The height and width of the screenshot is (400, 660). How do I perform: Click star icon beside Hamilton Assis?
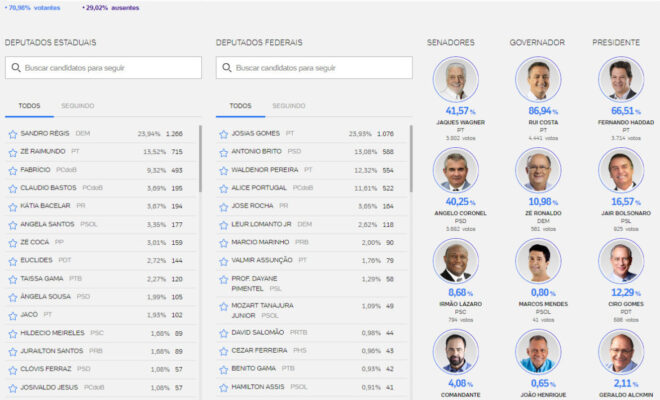point(223,386)
